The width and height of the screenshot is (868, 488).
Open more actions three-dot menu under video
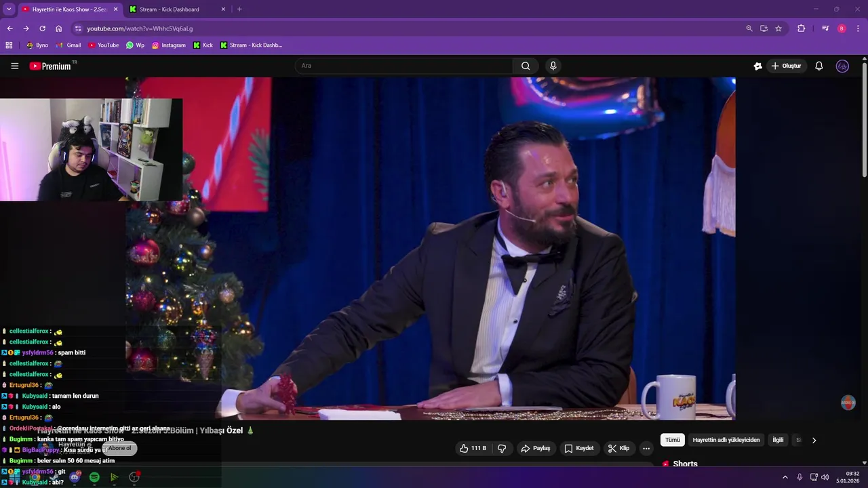[x=646, y=448]
